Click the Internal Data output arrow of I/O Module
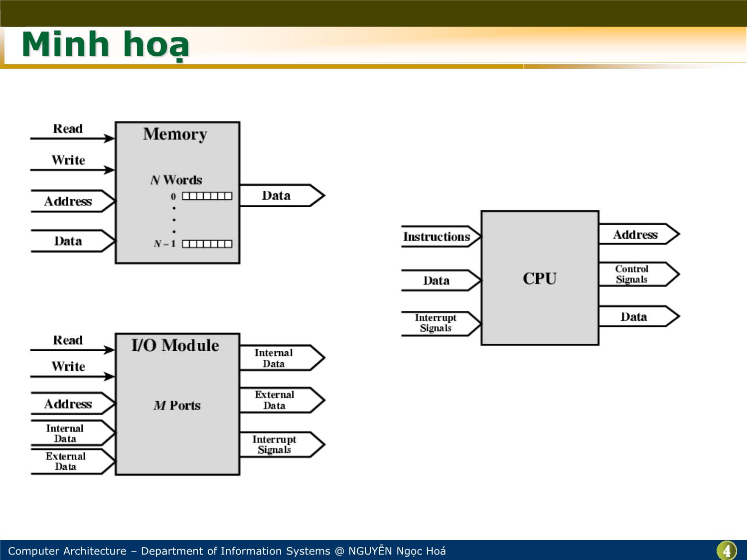 282,358
